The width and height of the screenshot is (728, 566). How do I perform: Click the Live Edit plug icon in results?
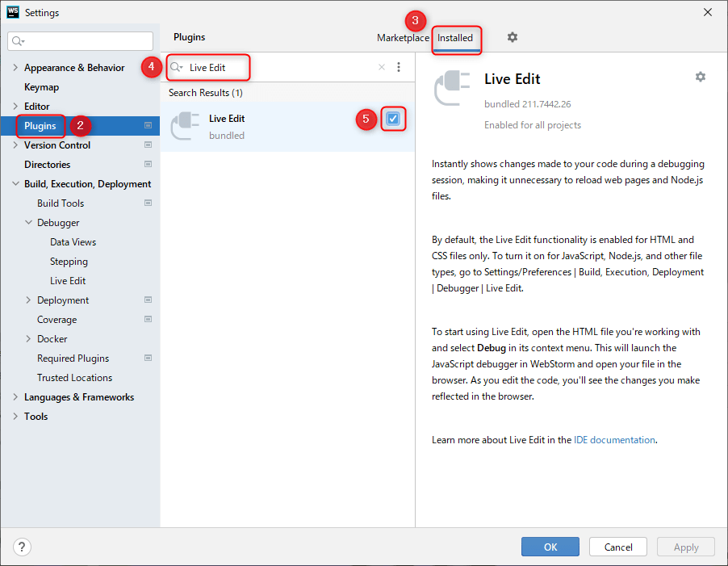(185, 126)
